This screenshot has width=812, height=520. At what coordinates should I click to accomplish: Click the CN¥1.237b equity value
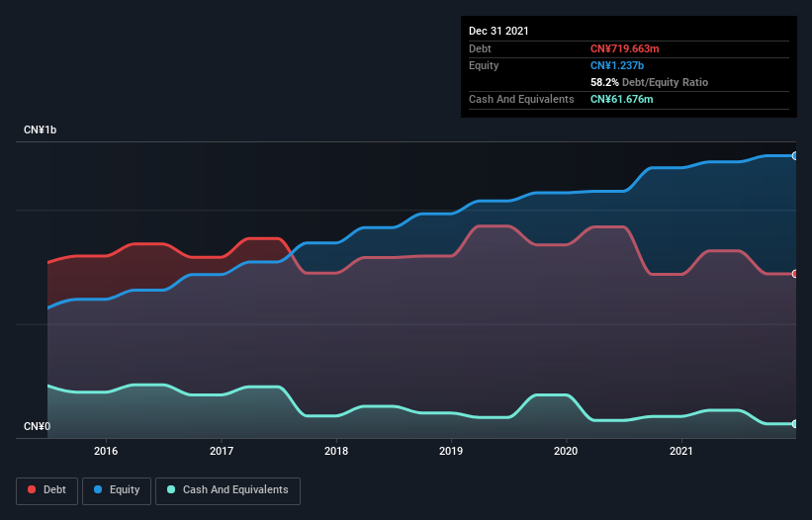(617, 65)
